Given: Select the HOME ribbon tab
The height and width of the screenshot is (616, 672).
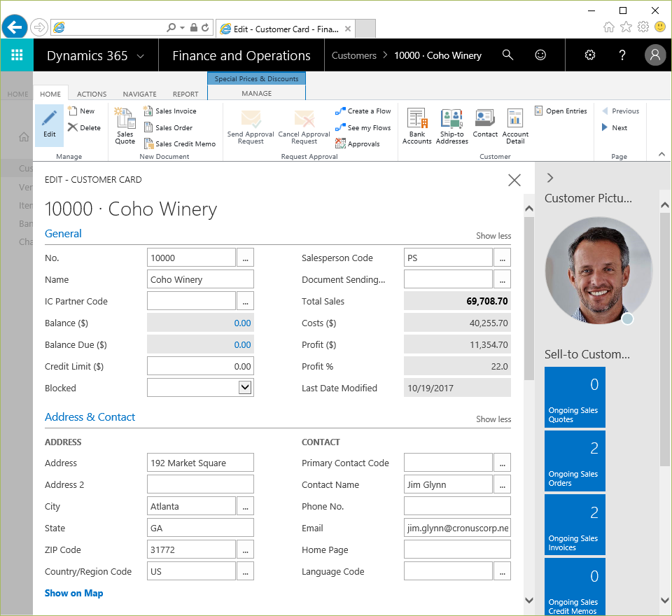Looking at the screenshot, I should coord(50,94).
